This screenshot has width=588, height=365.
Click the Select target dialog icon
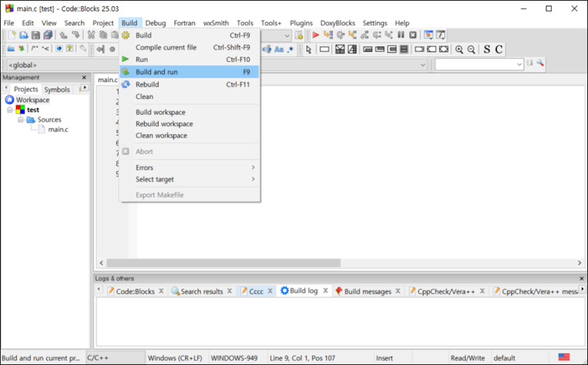point(299,36)
